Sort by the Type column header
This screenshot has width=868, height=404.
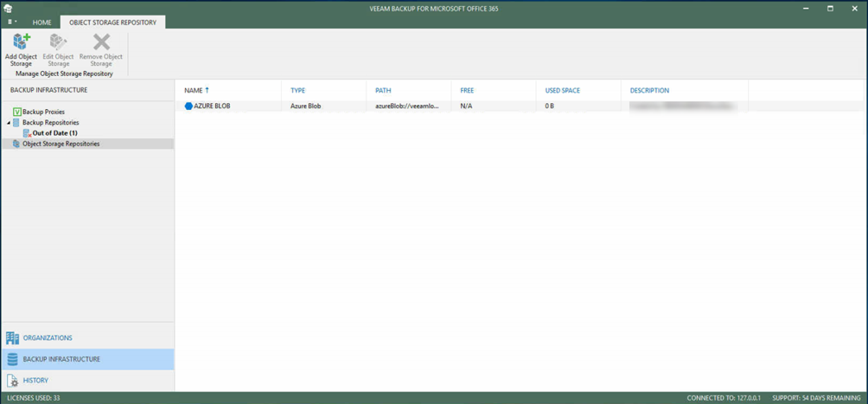(297, 90)
